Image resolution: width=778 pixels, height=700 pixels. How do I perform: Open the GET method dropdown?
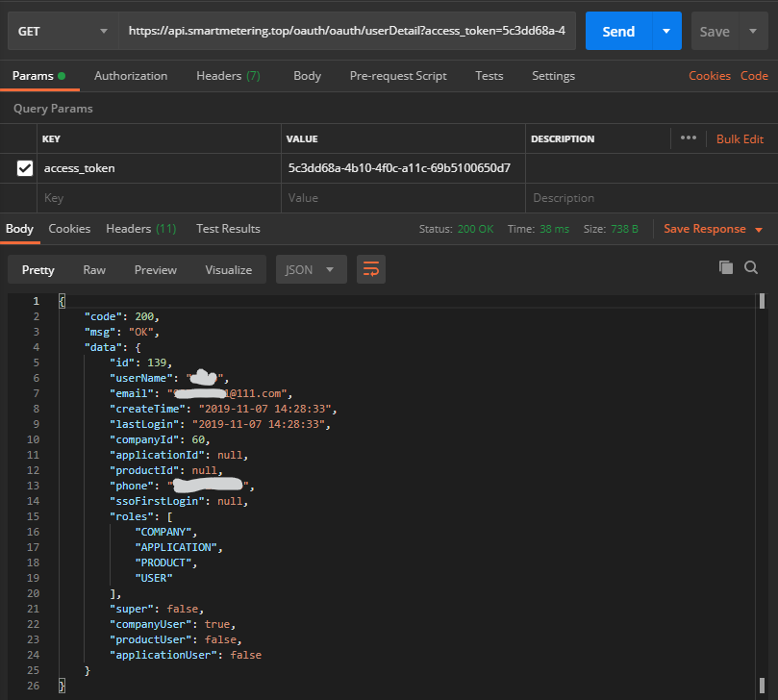coord(63,32)
